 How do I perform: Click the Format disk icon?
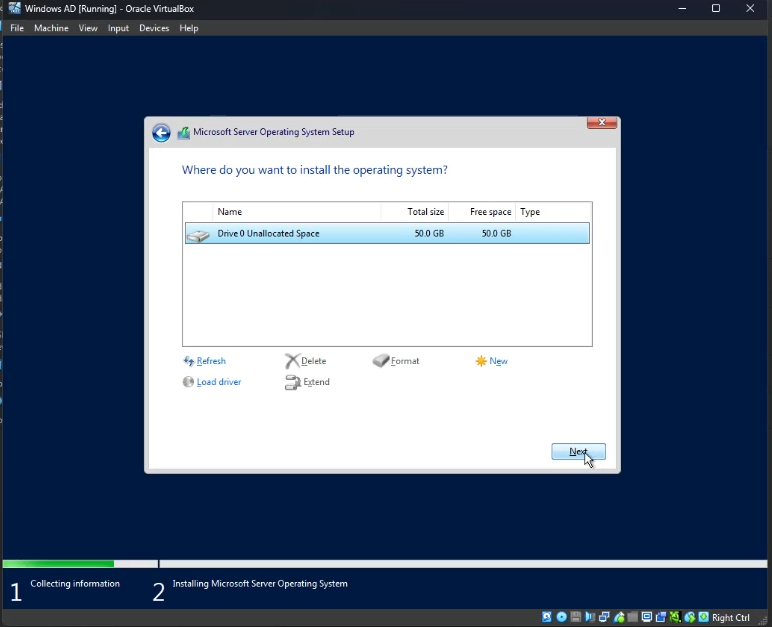pyautogui.click(x=381, y=361)
